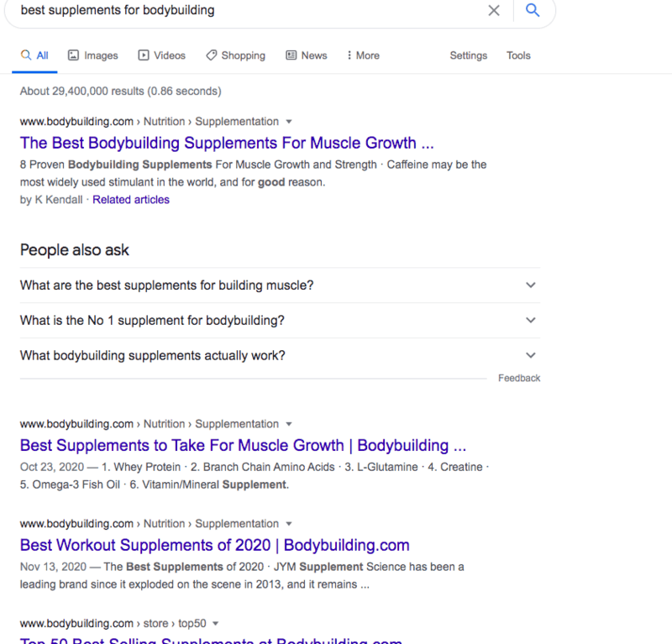672x644 pixels.
Task: Send Feedback on People also ask
Action: point(519,379)
